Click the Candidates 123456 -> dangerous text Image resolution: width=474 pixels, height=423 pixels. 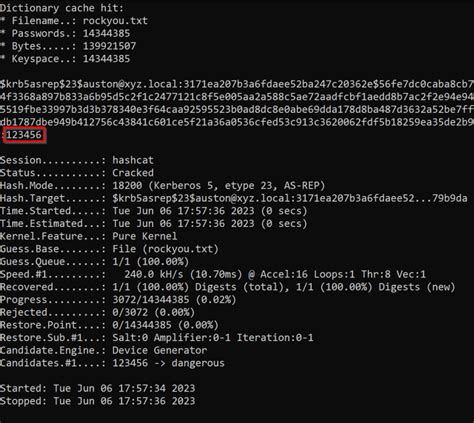click(168, 363)
